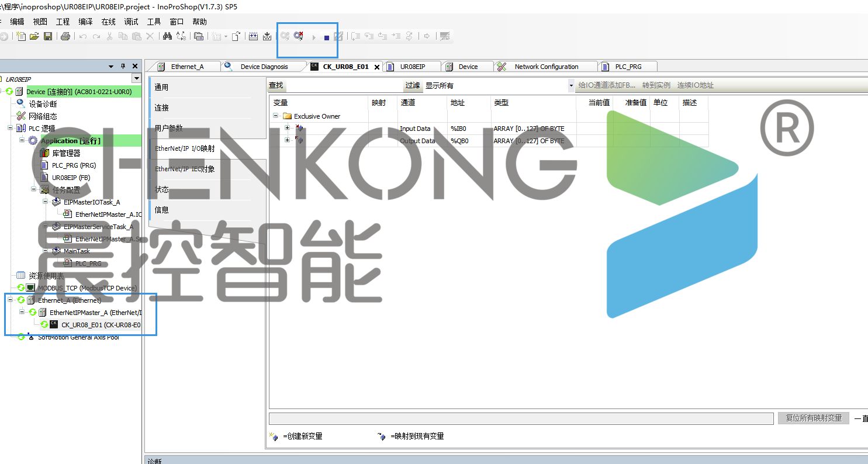This screenshot has width=868, height=464.
Task: Click the Login gear toolbar icon
Action: coord(285,36)
